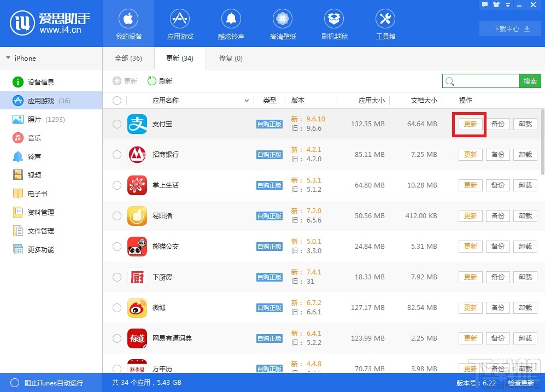Sort by the 文档大小 column header

424,101
